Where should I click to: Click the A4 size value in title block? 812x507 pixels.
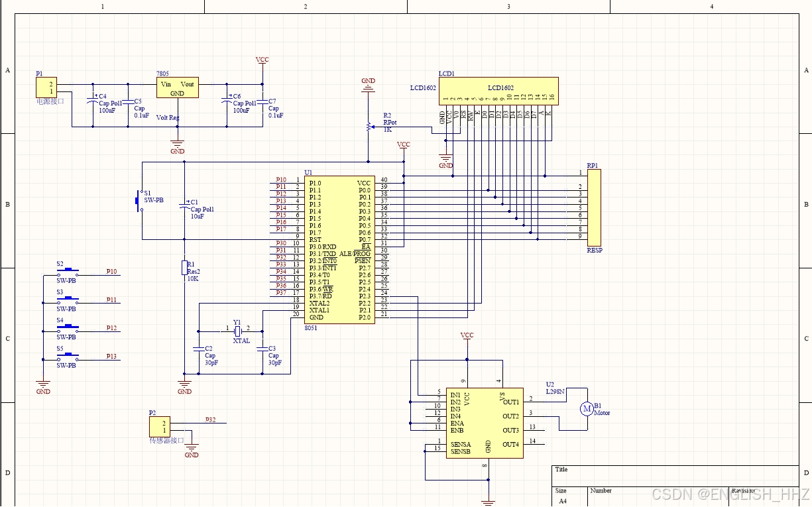coord(563,502)
